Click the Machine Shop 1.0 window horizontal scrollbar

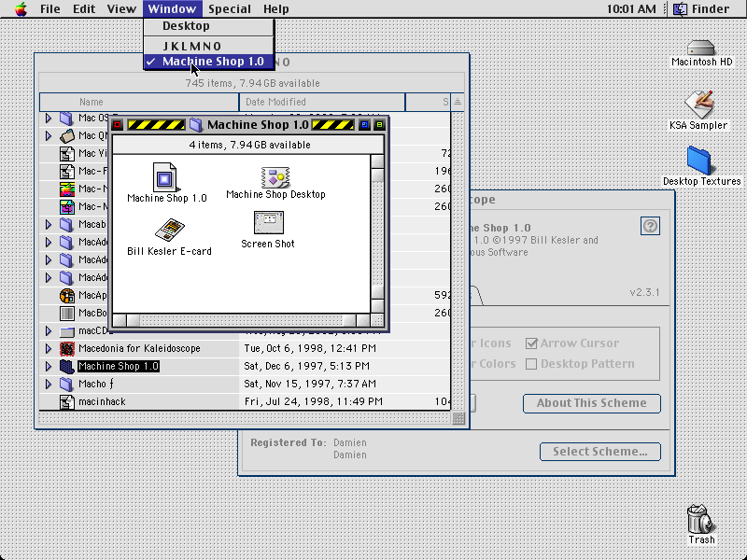click(x=241, y=320)
